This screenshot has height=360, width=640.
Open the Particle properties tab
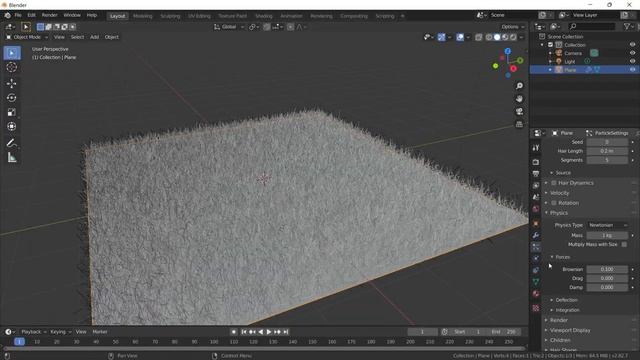pos(536,247)
